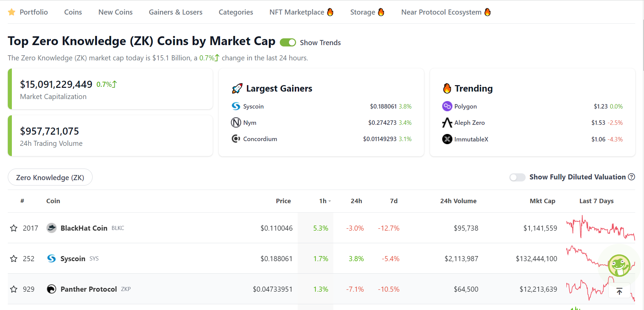Go to Gainers & Losers

click(x=176, y=12)
